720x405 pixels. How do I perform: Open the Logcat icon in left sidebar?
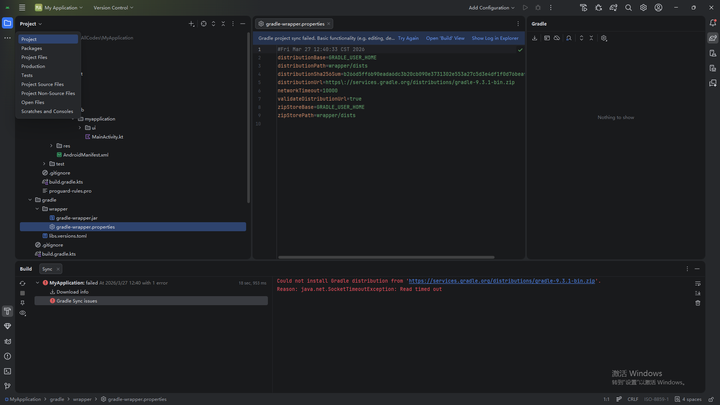[7, 341]
